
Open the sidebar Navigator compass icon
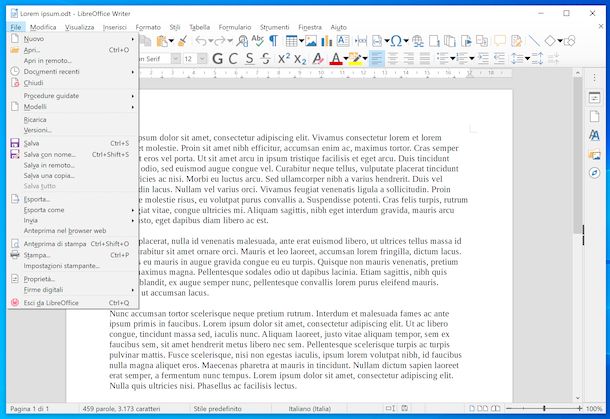(x=594, y=173)
